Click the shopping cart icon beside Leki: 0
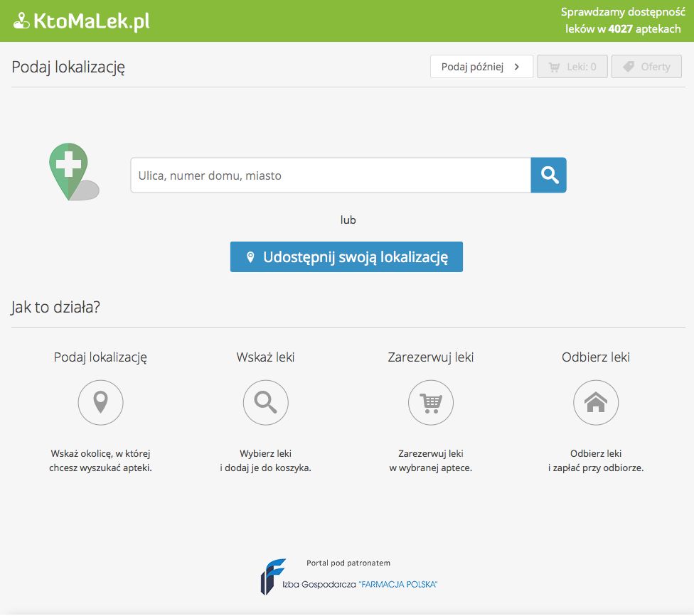 tap(554, 67)
